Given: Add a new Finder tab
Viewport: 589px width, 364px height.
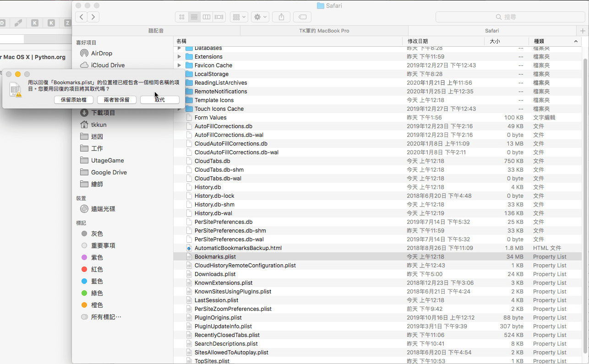Looking at the screenshot, I should pos(583,31).
